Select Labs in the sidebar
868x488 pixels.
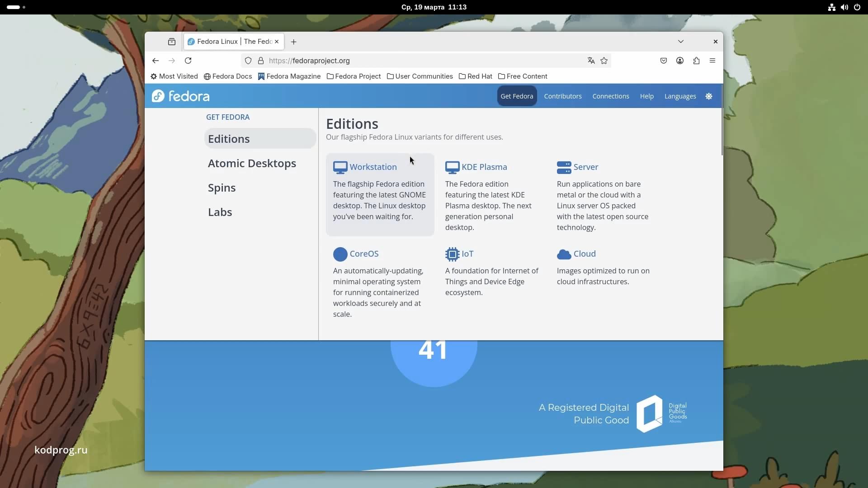tap(220, 212)
